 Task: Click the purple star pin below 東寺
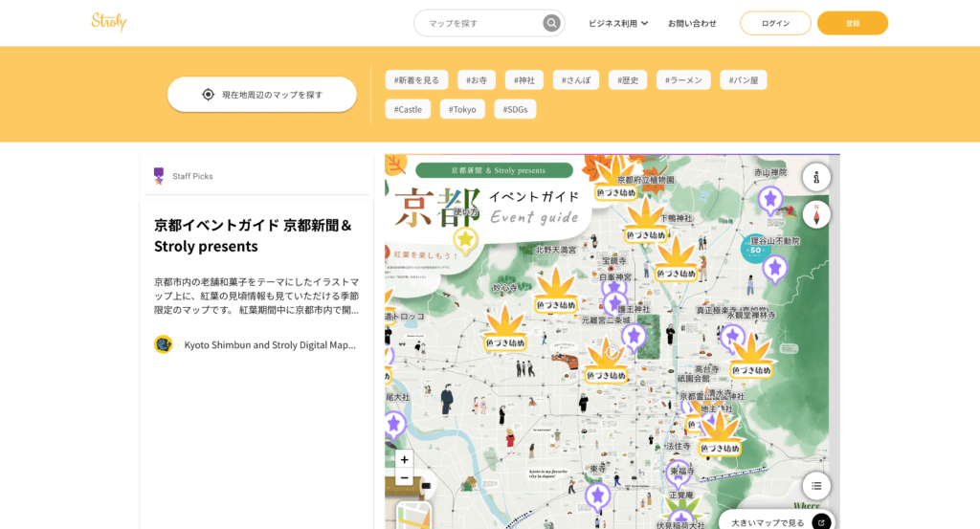597,497
